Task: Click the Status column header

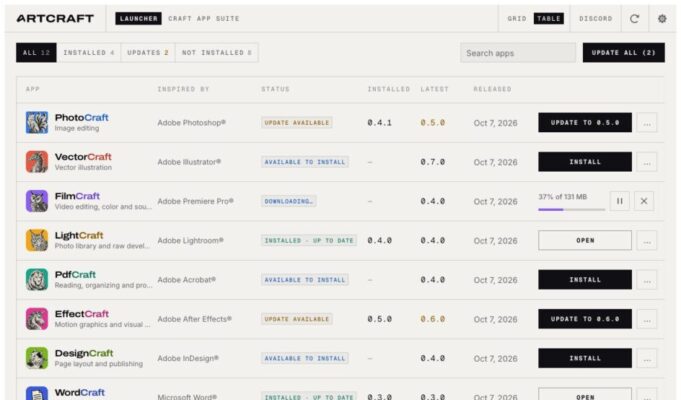Action: [x=275, y=89]
